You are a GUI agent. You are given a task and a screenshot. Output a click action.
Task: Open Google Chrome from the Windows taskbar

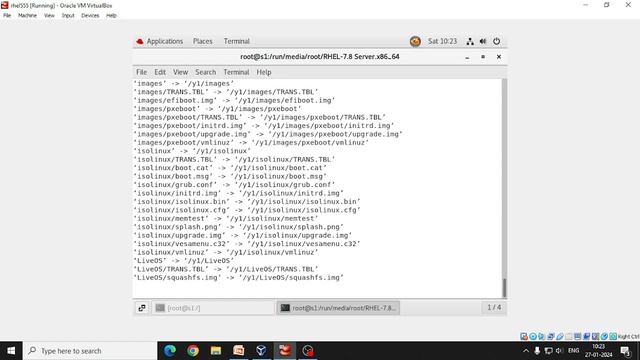point(193,351)
